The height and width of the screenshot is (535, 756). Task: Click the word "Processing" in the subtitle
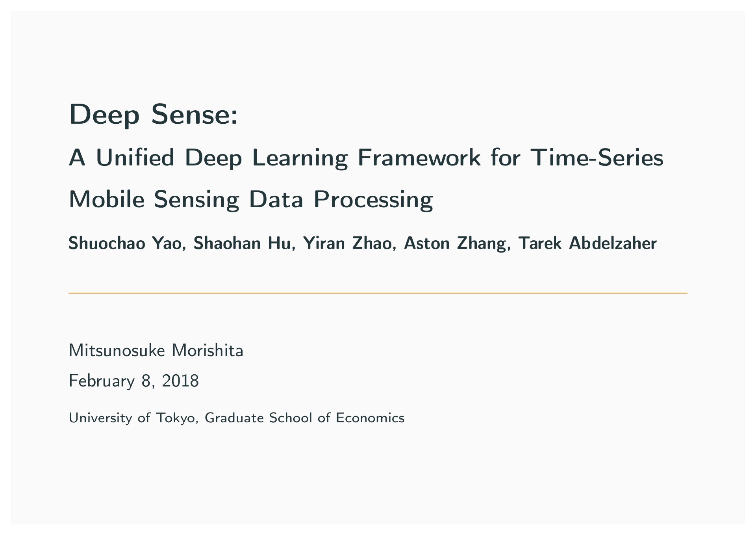373,200
